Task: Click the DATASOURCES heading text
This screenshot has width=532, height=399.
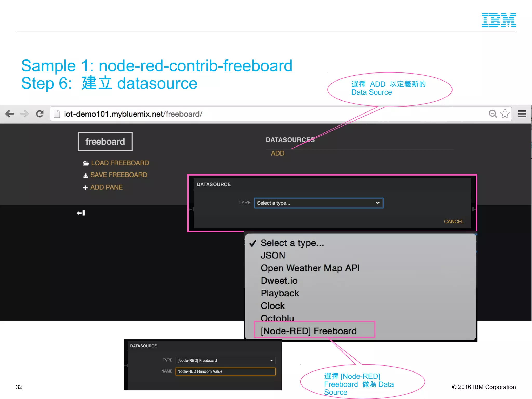Action: pos(290,140)
